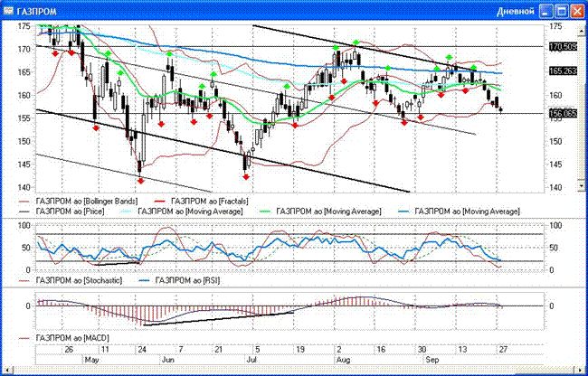Click the date label 27 on time axis
Image resolution: width=588 pixels, height=376 pixels.
[503, 350]
